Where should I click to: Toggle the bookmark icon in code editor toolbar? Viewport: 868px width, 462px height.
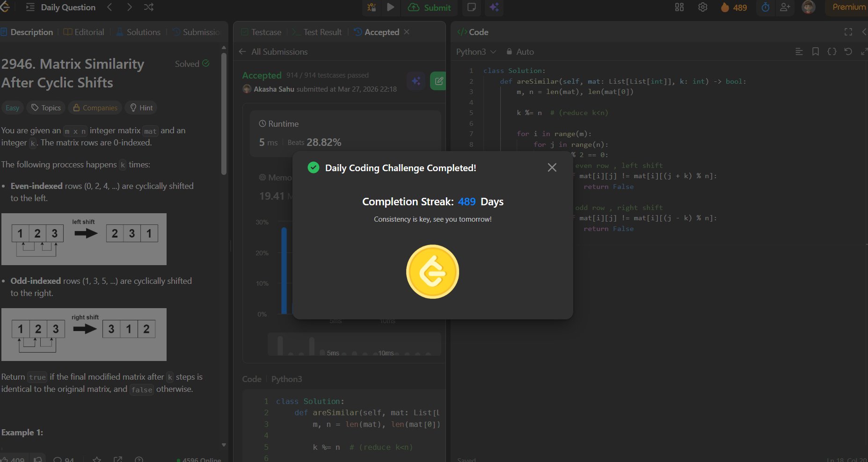pyautogui.click(x=816, y=52)
